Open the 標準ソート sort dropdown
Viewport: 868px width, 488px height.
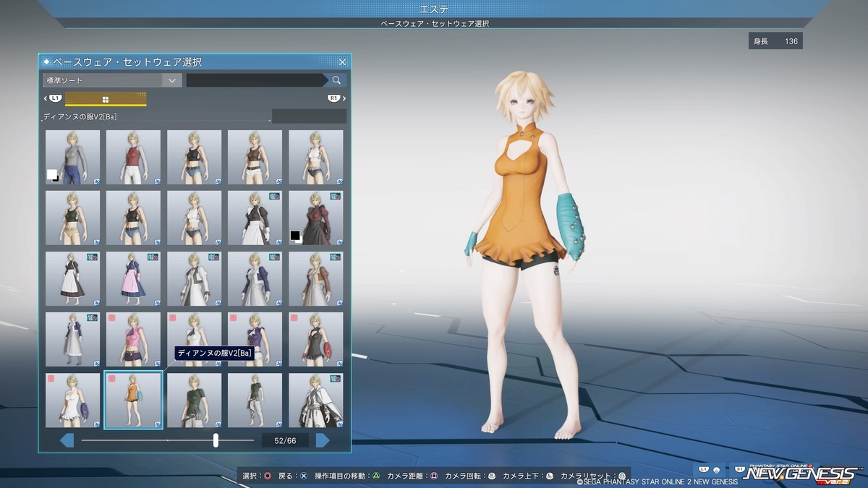tap(111, 80)
